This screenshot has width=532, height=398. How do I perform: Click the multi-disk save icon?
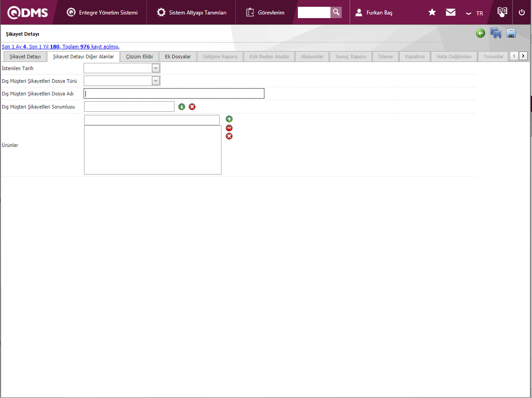click(x=496, y=33)
